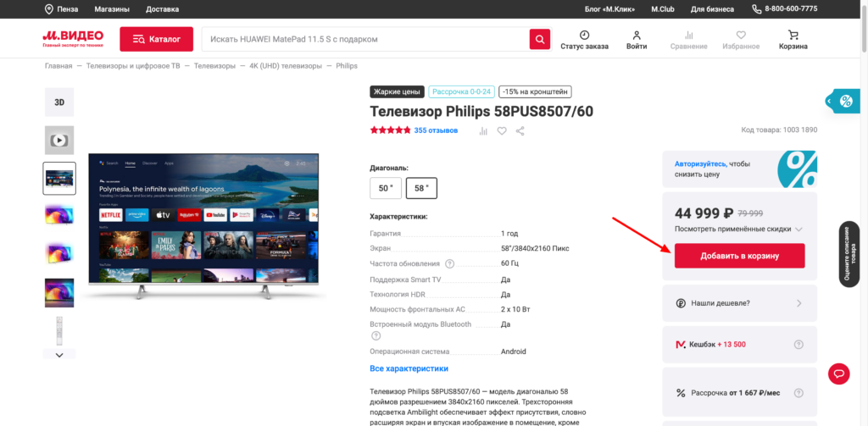This screenshot has width=868, height=426.
Task: Open the Philips breadcrumb link
Action: 347,66
